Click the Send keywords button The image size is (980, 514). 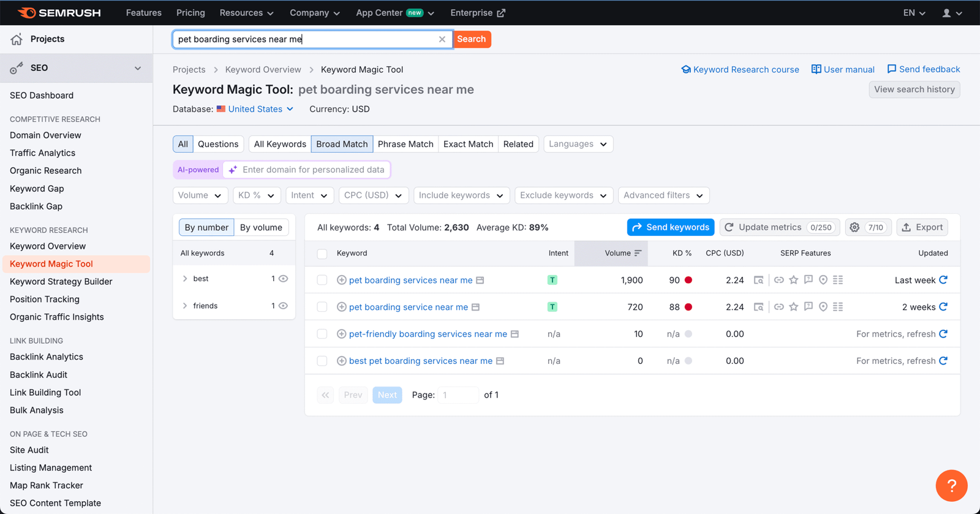[671, 227]
